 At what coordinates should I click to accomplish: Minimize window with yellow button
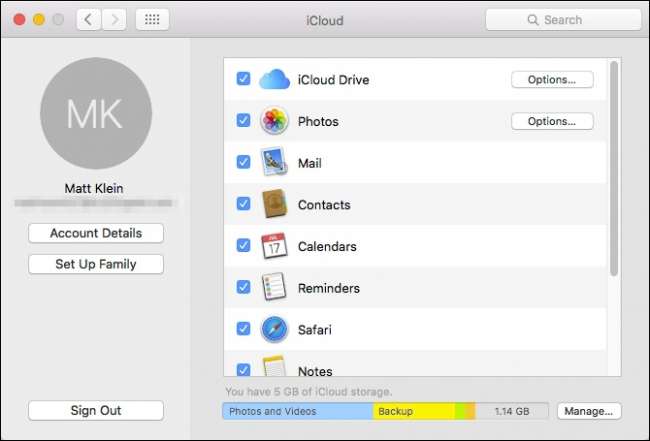tap(39, 19)
